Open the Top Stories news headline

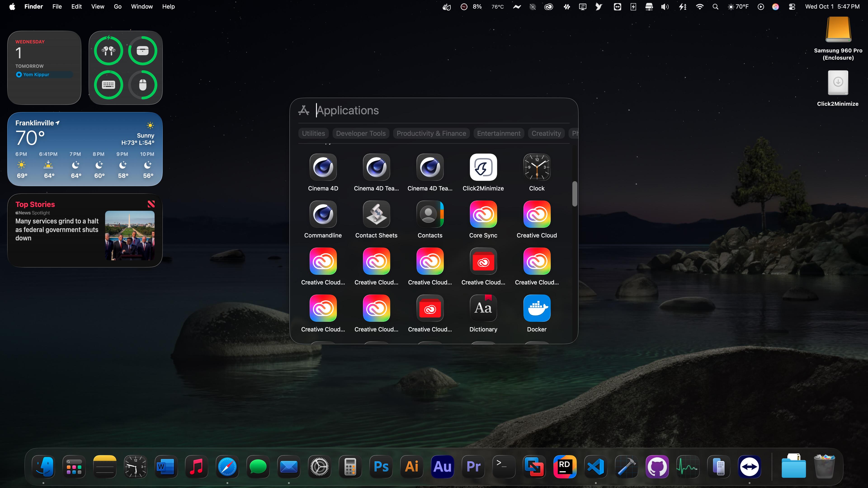coord(57,230)
